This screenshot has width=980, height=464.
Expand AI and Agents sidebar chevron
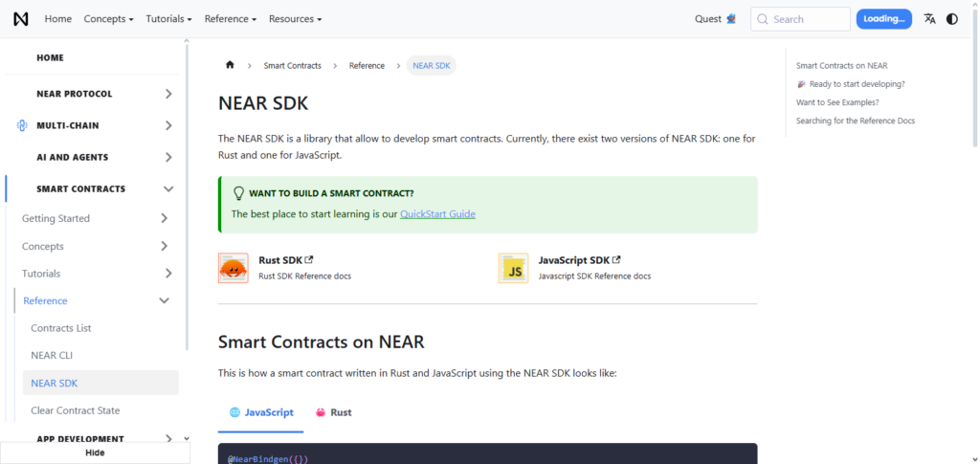[168, 157]
